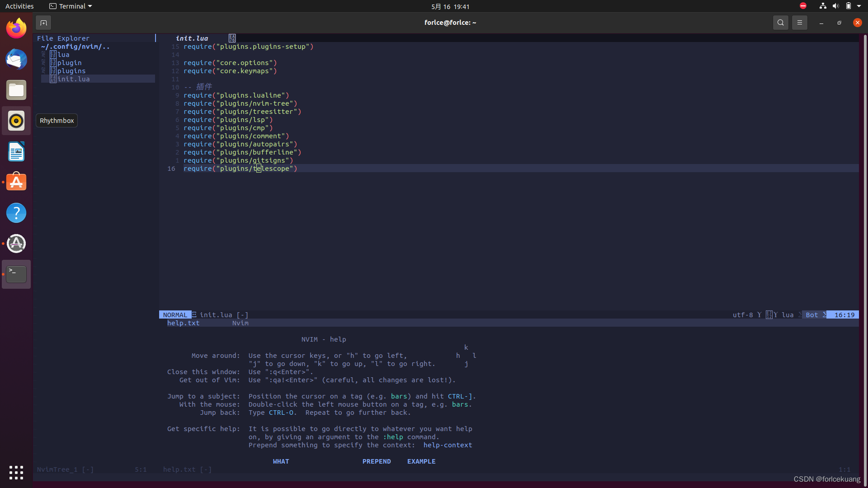868x488 pixels.
Task: Open the Files manager dock icon
Action: (16, 90)
